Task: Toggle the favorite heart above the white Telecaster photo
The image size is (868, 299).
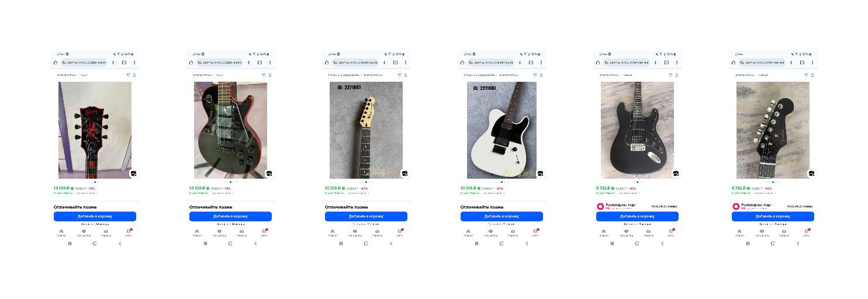Action: tap(535, 75)
